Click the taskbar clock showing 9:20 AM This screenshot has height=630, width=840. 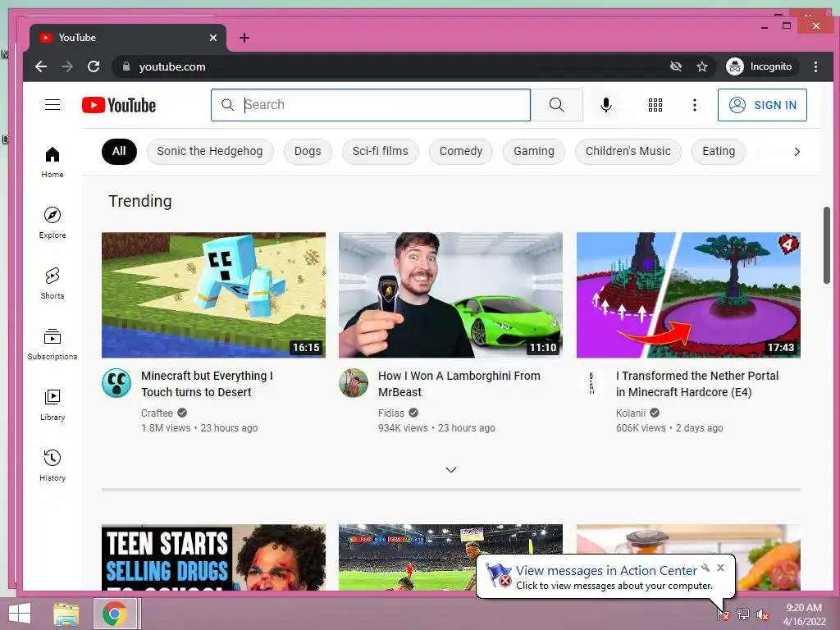tap(804, 614)
